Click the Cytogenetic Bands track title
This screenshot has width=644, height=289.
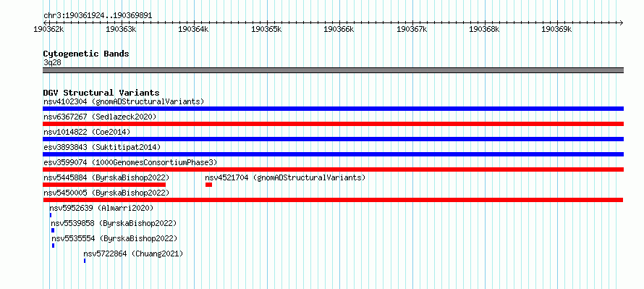point(86,54)
